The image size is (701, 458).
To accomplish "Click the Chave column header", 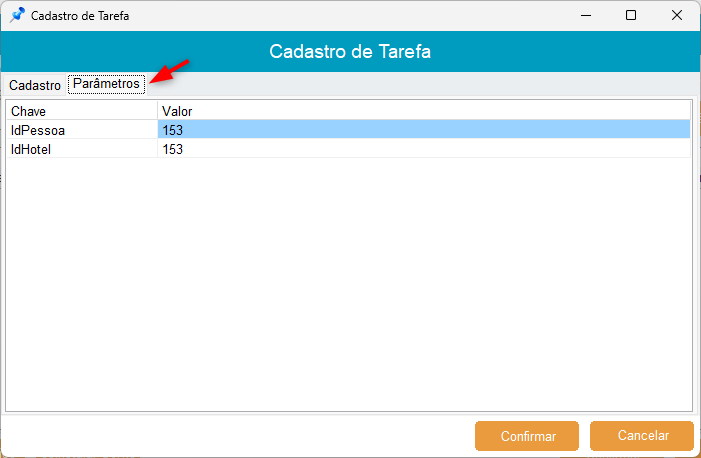I will (82, 111).
